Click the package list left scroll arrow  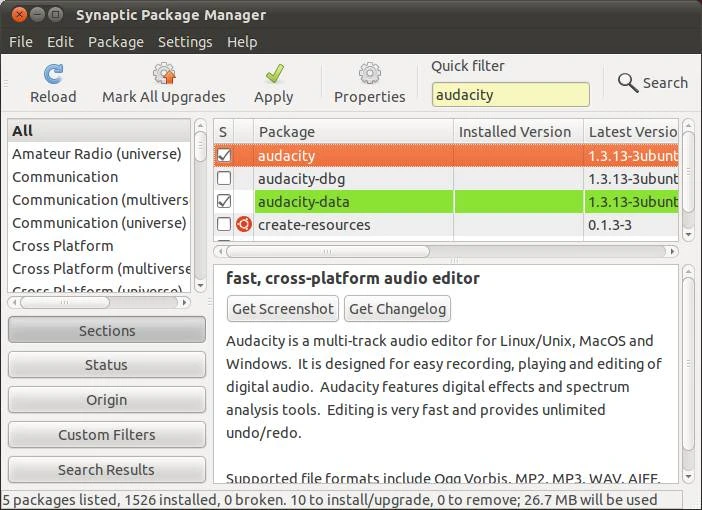point(220,251)
